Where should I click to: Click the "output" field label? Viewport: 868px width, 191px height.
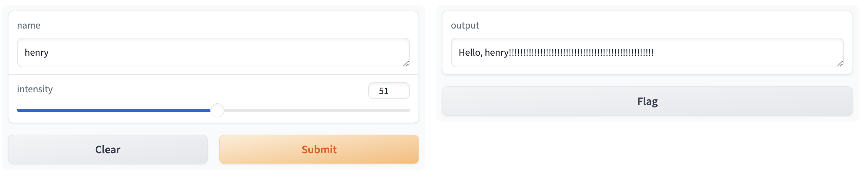465,25
